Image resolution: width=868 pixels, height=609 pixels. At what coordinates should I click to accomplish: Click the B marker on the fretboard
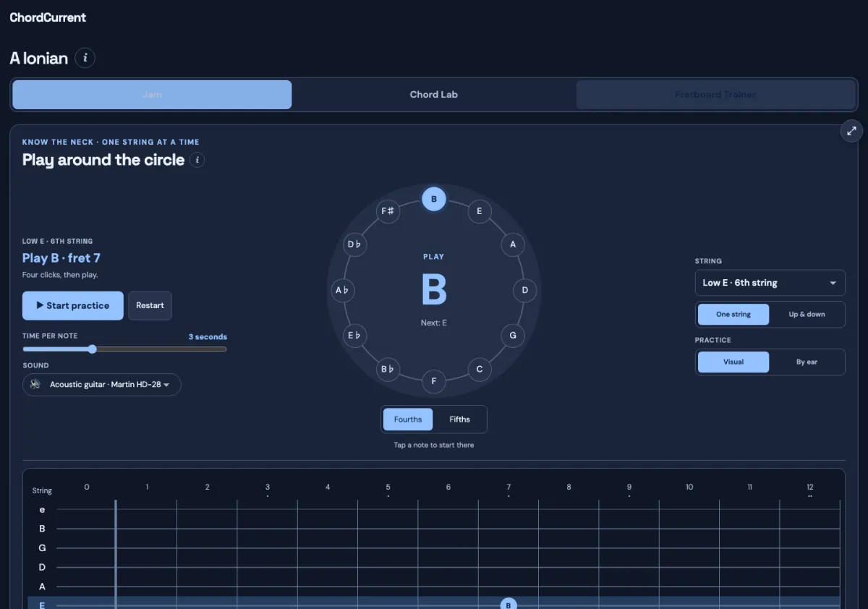[509, 605]
